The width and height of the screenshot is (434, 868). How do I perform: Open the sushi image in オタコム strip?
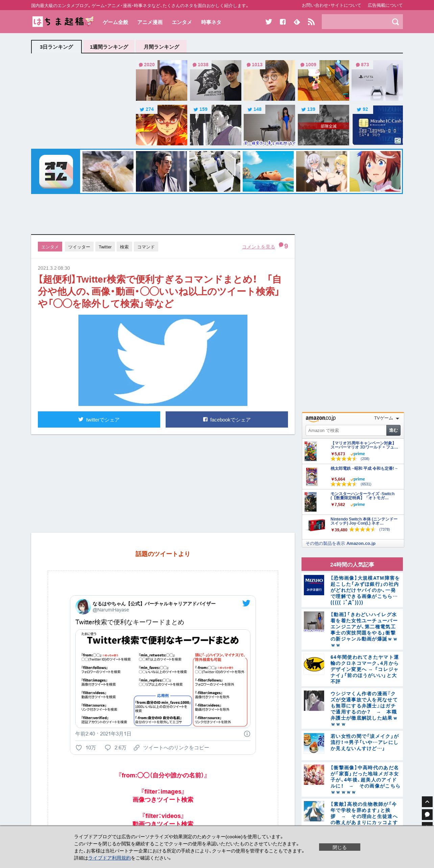[x=108, y=171]
